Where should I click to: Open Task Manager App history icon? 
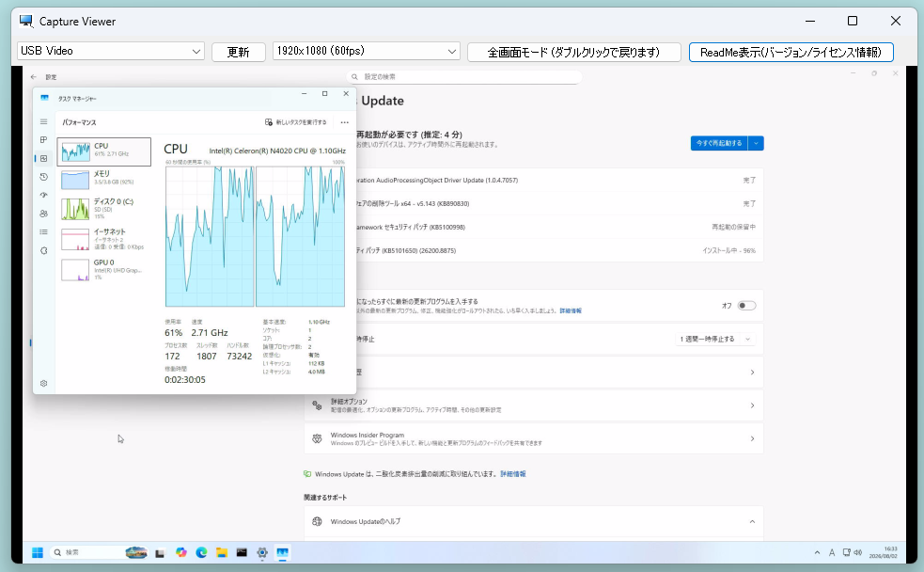coord(43,177)
